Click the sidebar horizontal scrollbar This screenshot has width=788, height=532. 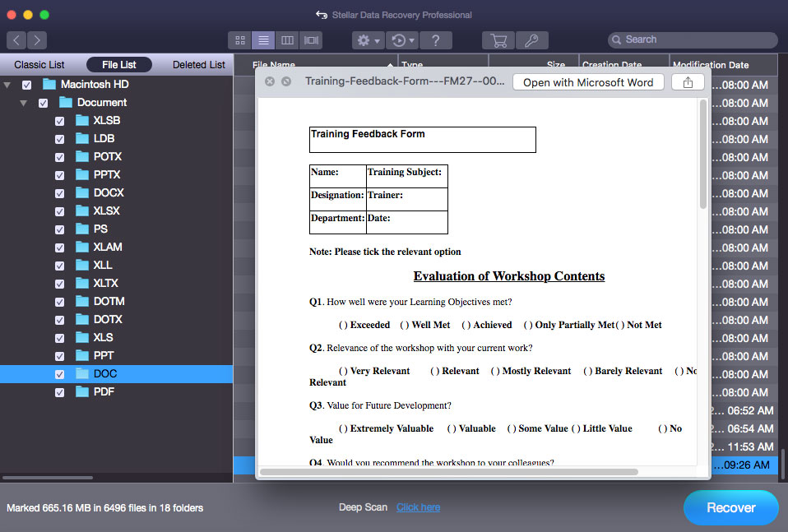click(47, 478)
